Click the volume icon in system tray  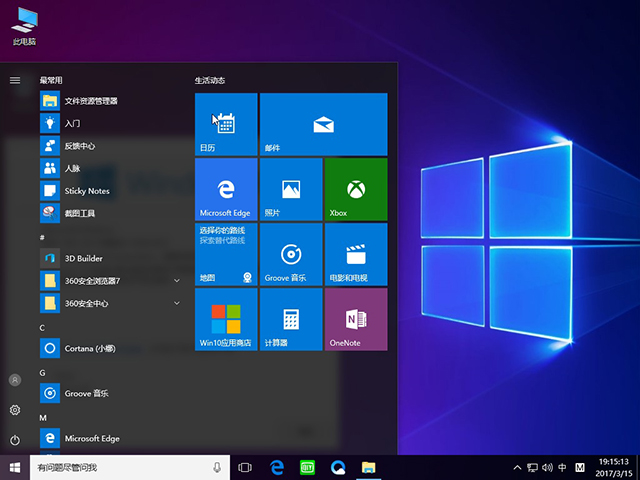[x=547, y=468]
